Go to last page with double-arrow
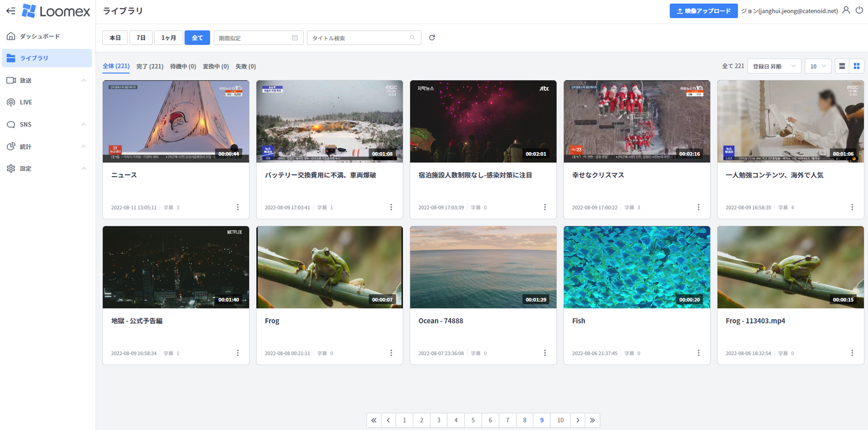 point(592,420)
